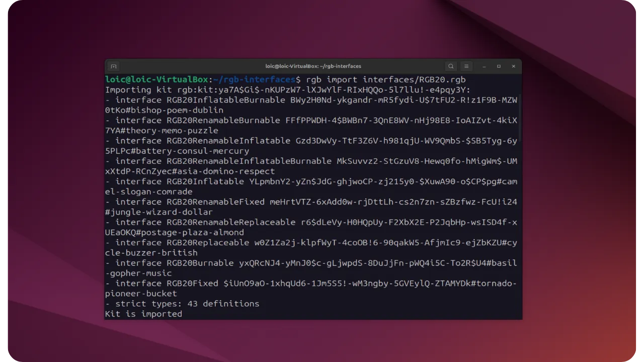This screenshot has height=362, width=644.
Task: Open the hamburger menu in the header bar
Action: pos(466,66)
